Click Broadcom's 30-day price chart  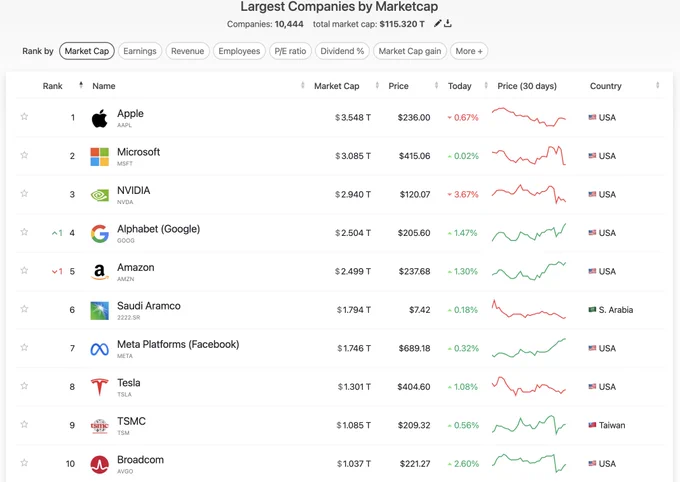529,463
